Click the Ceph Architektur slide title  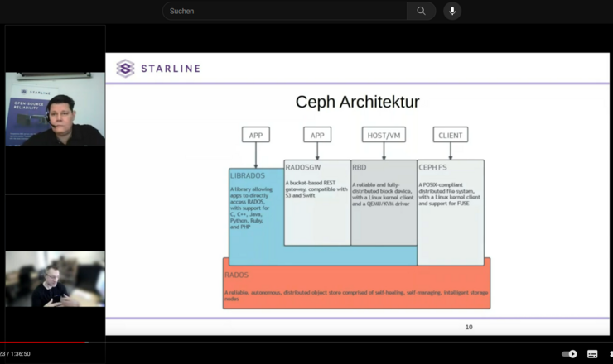pyautogui.click(x=357, y=103)
